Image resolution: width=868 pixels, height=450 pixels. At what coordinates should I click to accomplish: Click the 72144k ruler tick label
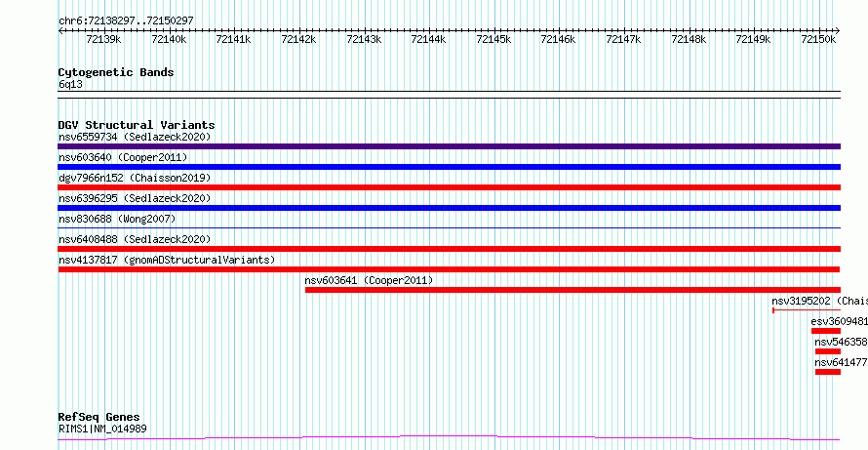(428, 39)
